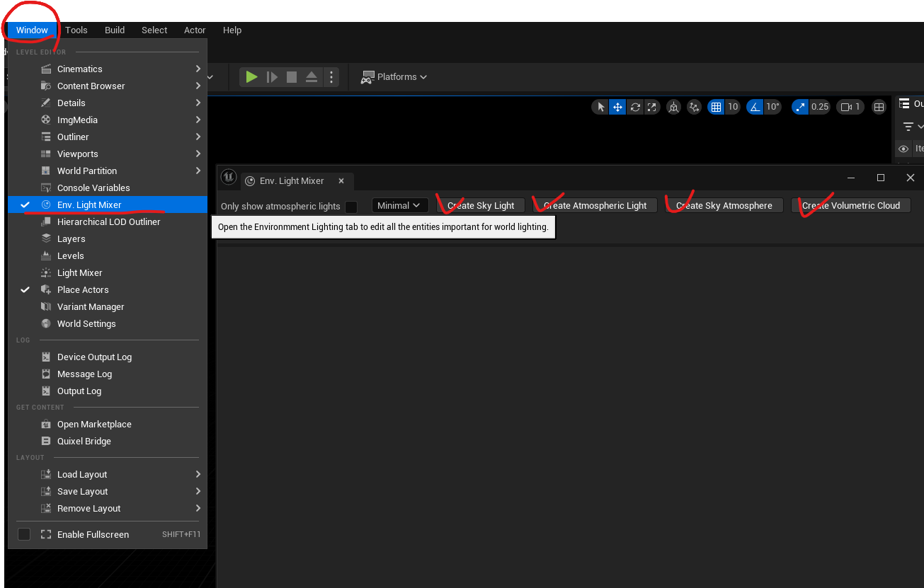This screenshot has height=588, width=924.
Task: Open the Window menu
Action: click(x=32, y=30)
